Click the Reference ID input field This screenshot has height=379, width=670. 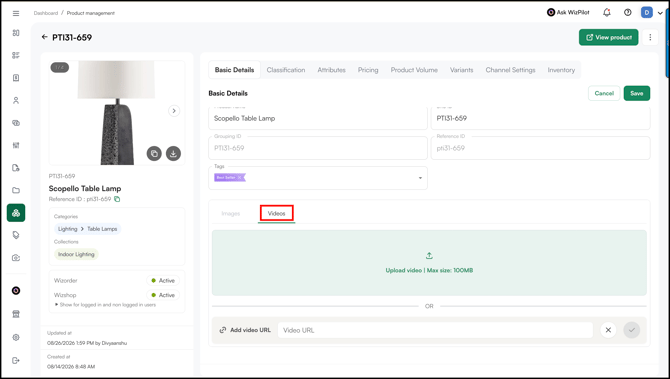click(x=541, y=148)
